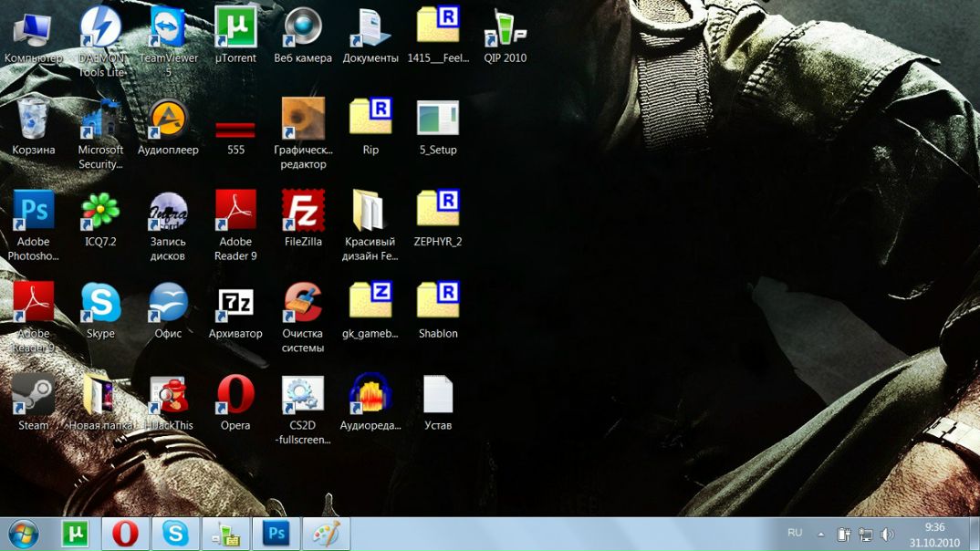Viewport: 980px width, 551px height.
Task: Open the RU language input selector
Action: click(x=795, y=533)
